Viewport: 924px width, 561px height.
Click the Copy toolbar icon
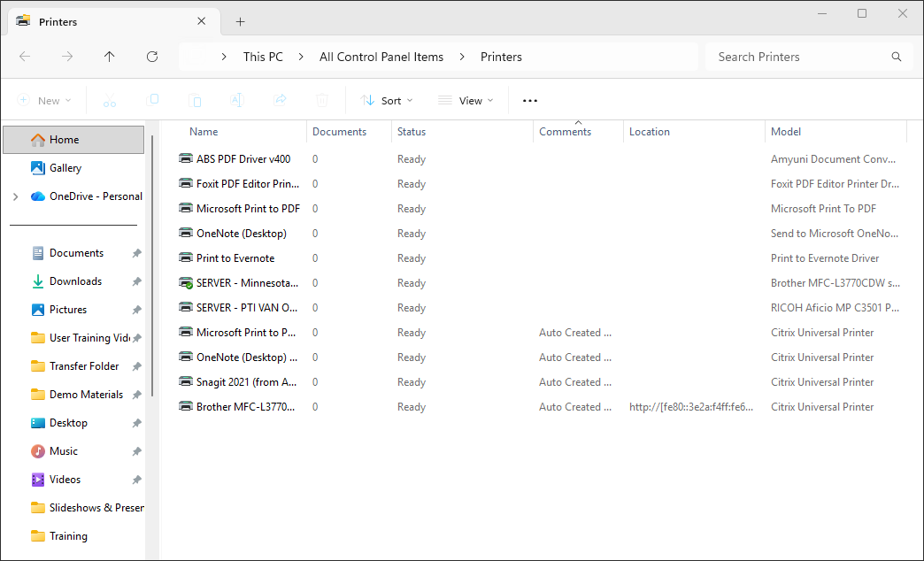point(152,100)
